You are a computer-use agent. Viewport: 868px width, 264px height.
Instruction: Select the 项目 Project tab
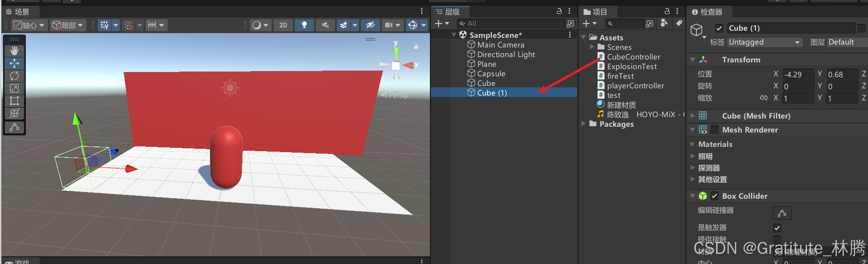(596, 12)
